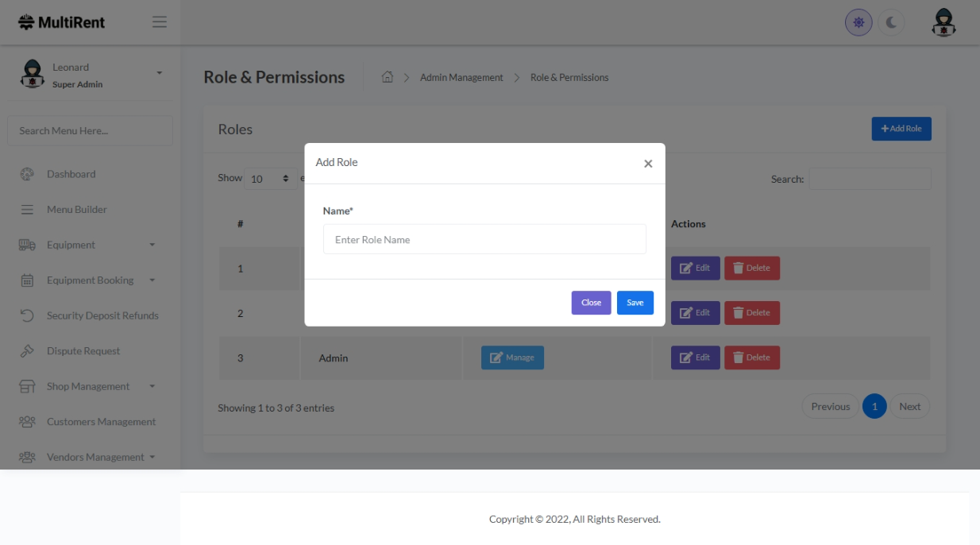Open the top-right user avatar menu
The width and height of the screenshot is (980, 545).
click(943, 23)
